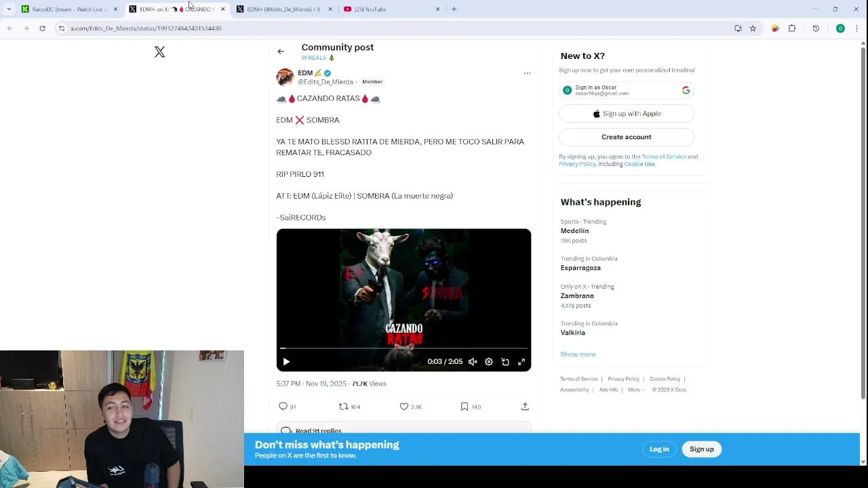Open Terms of Service link in signup text

tap(664, 157)
